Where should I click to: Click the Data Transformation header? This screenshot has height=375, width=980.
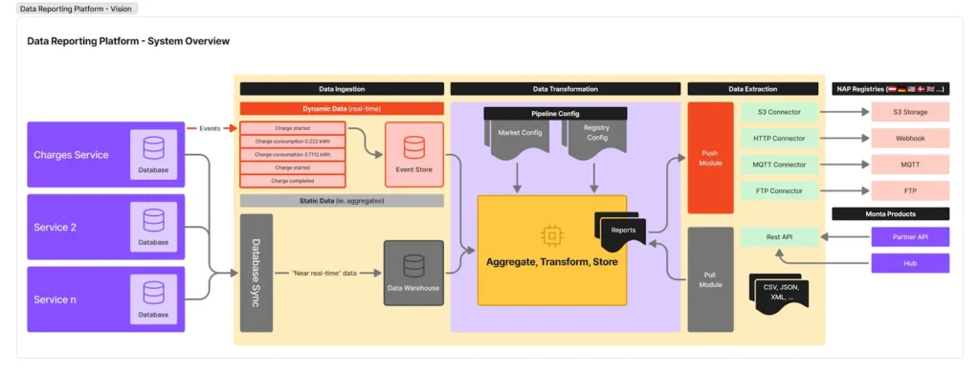pos(565,89)
